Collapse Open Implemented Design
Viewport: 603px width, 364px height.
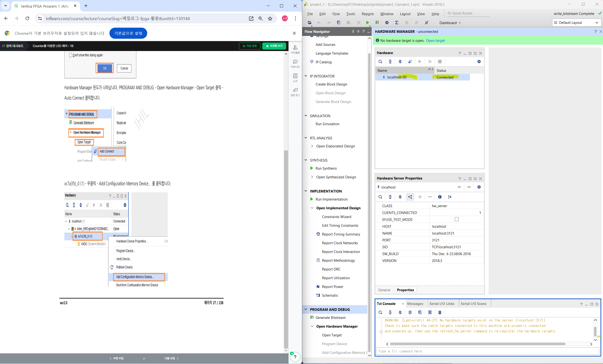312,208
